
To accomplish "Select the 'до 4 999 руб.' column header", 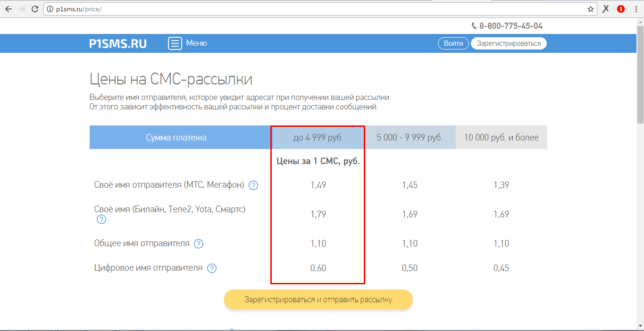I will 318,137.
